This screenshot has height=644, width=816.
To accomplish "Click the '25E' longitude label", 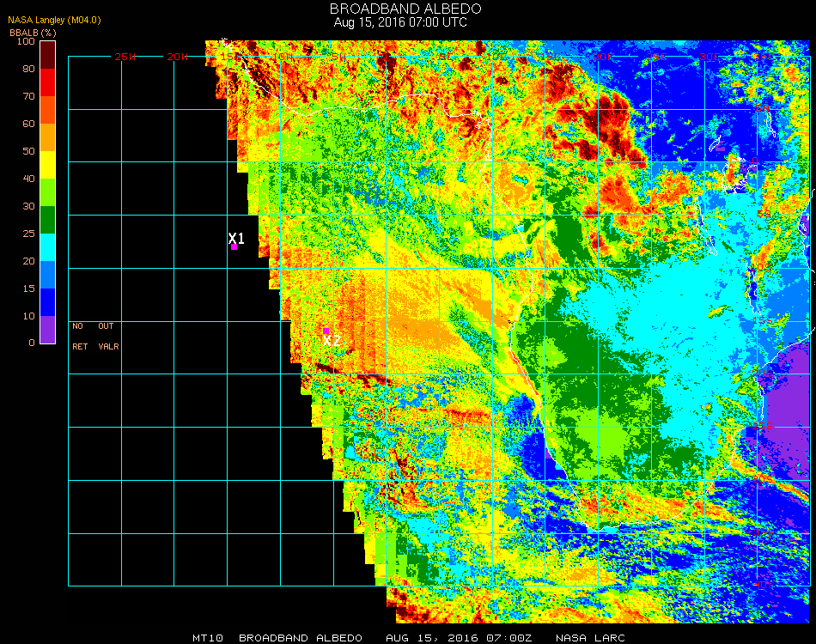I will 657,57.
